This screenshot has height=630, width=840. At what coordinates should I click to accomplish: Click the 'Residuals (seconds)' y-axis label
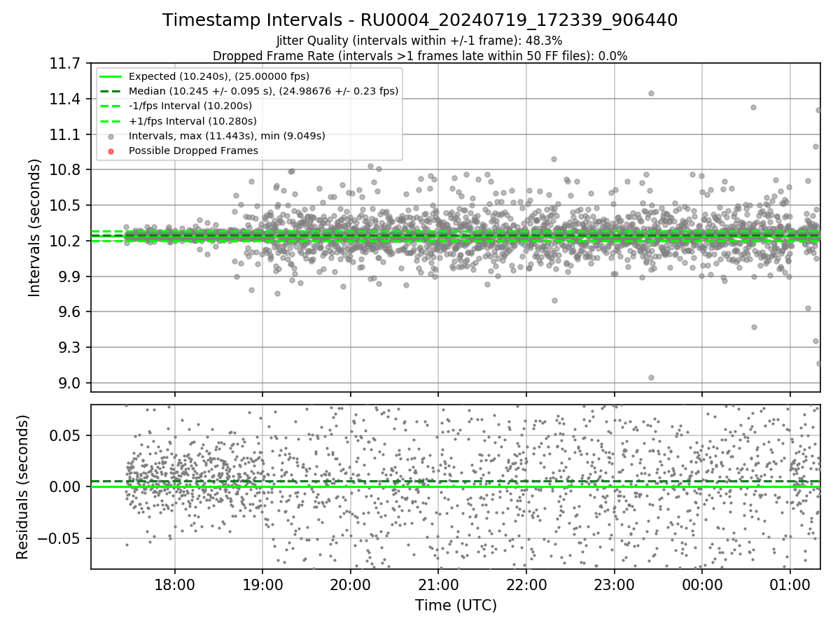click(x=23, y=486)
